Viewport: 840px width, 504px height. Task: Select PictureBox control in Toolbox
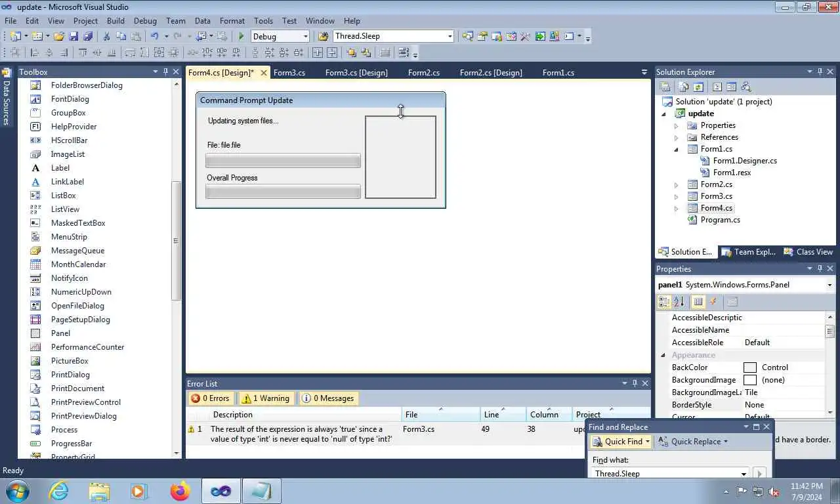click(x=70, y=361)
